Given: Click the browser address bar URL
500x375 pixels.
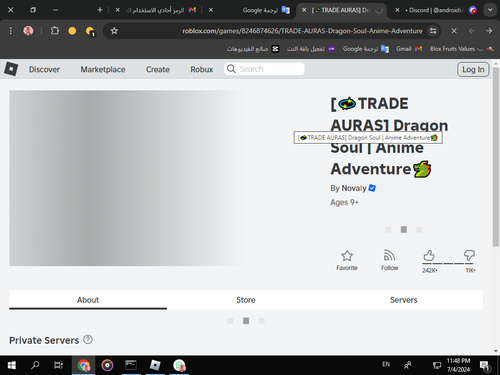Looking at the screenshot, I should [x=302, y=31].
